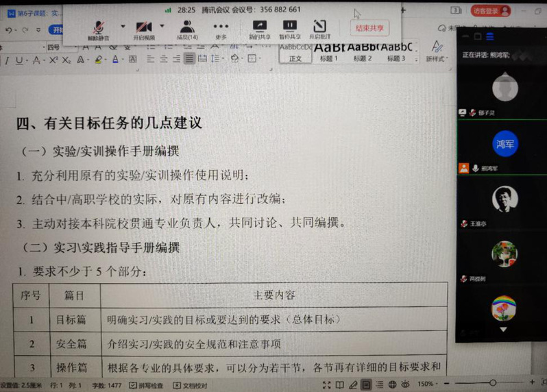The image size is (547, 392).
Task: Click the zoom slider in status bar
Action: pos(494,384)
